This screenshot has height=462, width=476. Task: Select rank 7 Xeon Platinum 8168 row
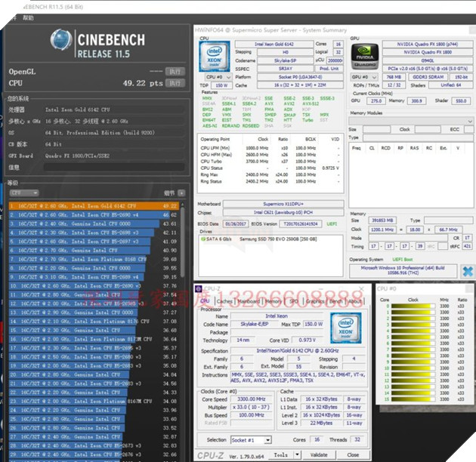(94, 260)
